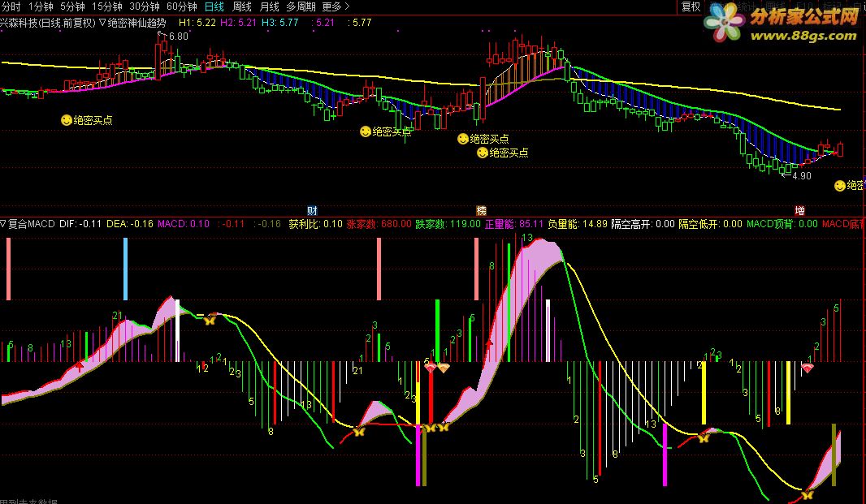Click the rightmost butterfly icon at MACD bottom
Image resolution: width=866 pixels, height=504 pixels.
808,494
